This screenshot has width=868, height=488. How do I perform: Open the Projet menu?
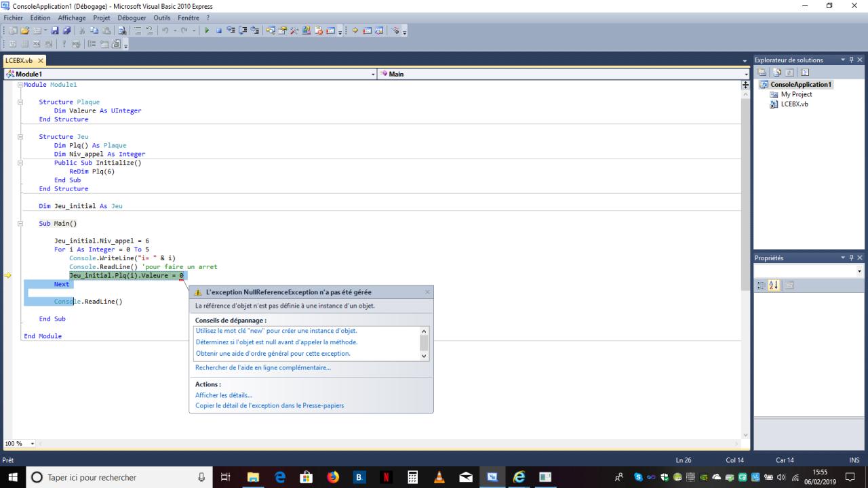(102, 18)
